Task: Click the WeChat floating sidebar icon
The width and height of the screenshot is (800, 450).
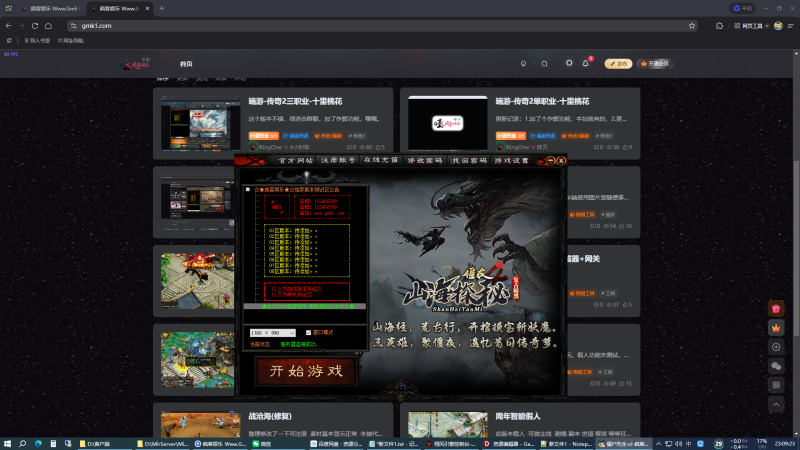Action: [776, 366]
